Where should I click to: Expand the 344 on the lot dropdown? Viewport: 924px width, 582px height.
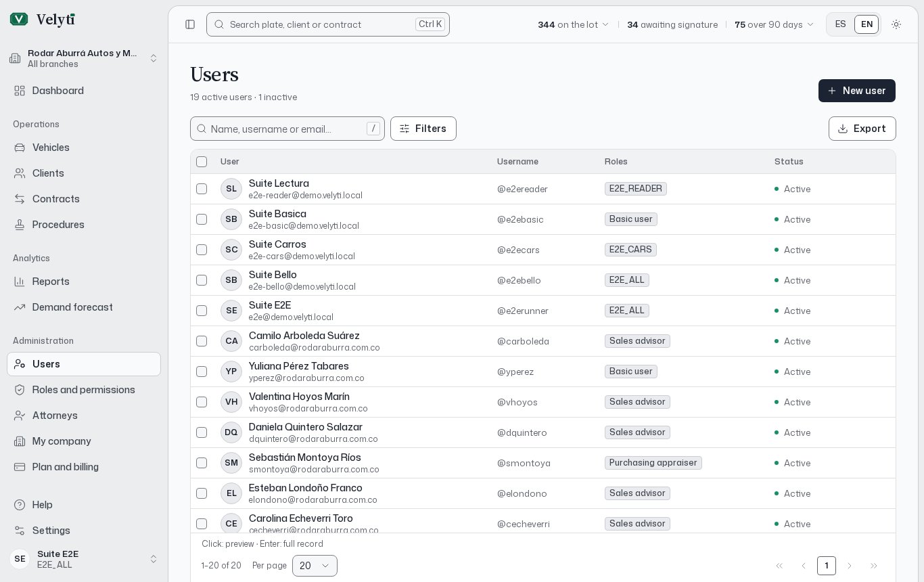(x=574, y=24)
